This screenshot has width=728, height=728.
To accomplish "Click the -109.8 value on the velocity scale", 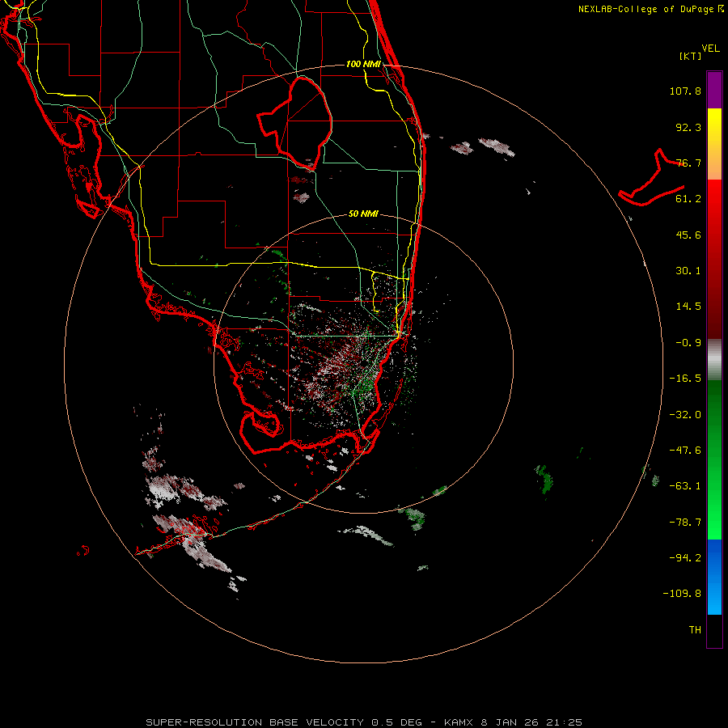I will (682, 594).
